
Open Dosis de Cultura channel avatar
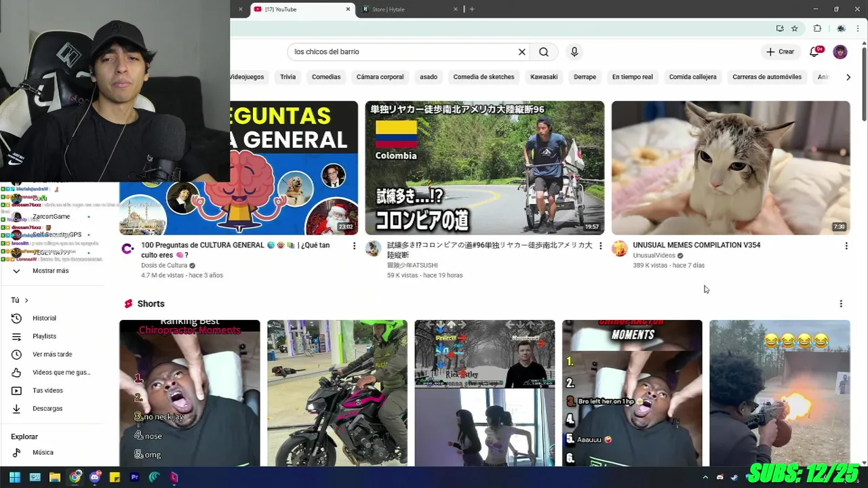(x=127, y=249)
